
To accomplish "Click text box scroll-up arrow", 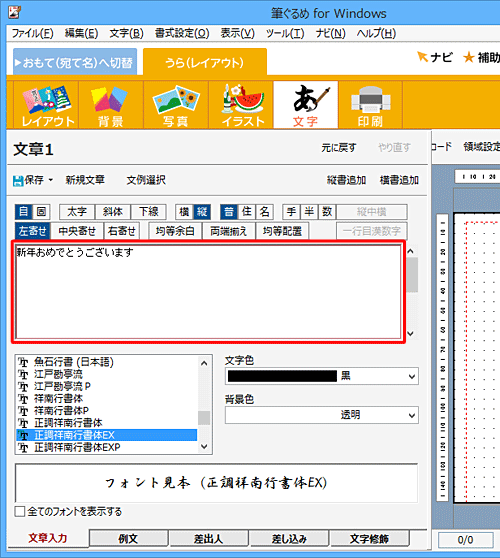I will [410, 251].
